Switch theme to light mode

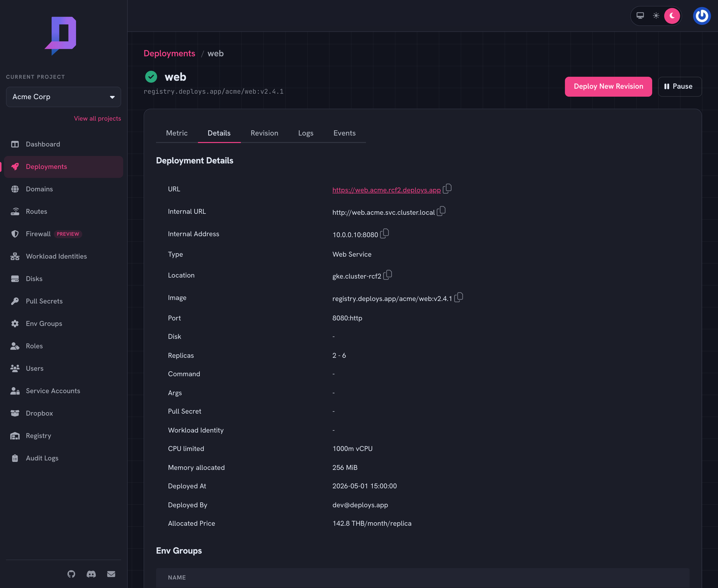tap(656, 16)
